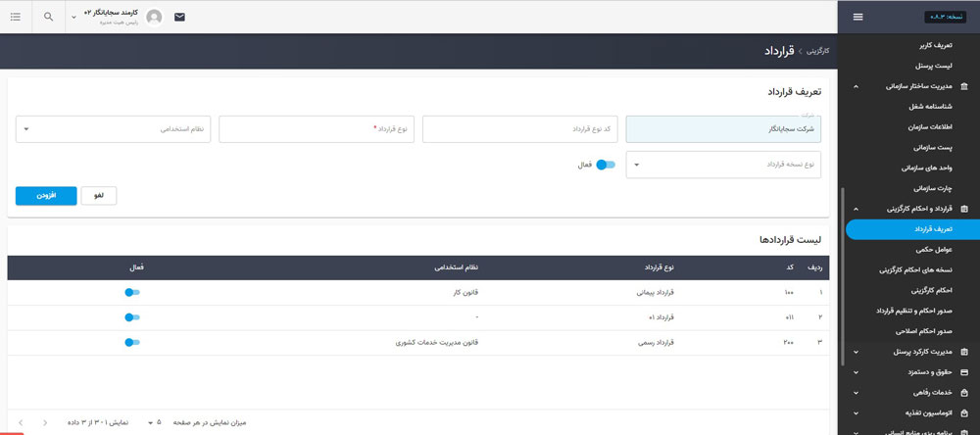Toggle active switch for قرارداد پیمانی row
980x435 pixels.
point(132,292)
